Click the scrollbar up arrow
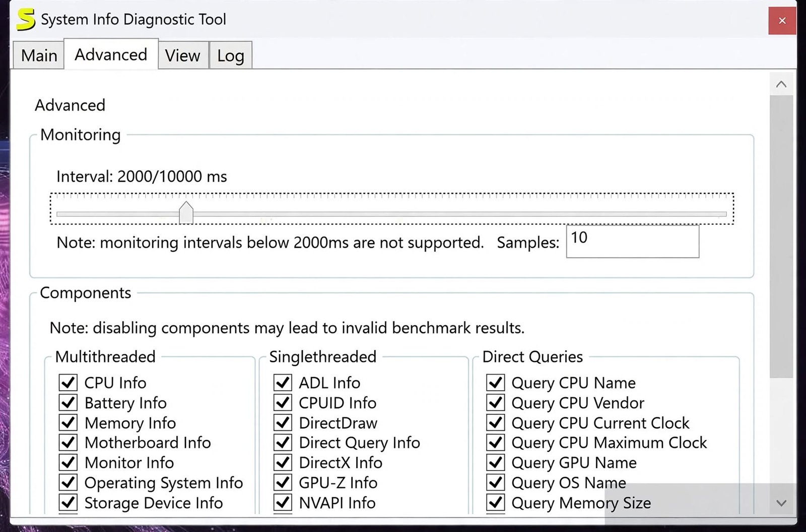The width and height of the screenshot is (806, 532). (x=781, y=84)
